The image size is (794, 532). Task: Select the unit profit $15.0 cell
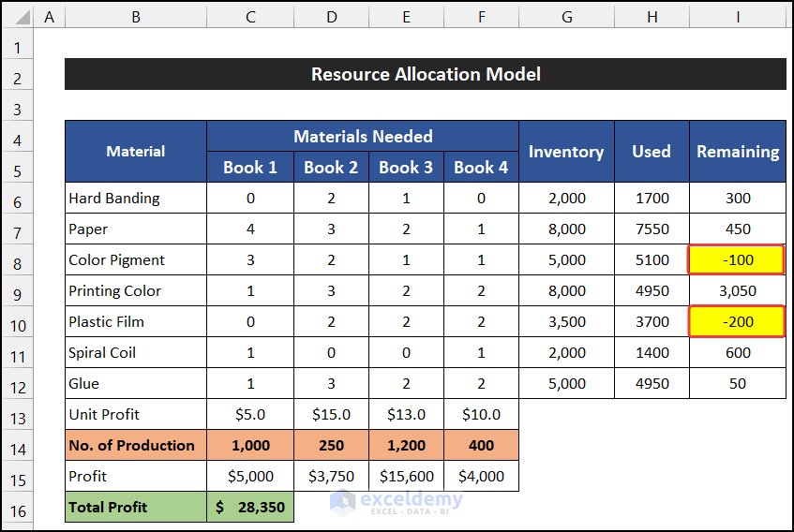[x=331, y=414]
